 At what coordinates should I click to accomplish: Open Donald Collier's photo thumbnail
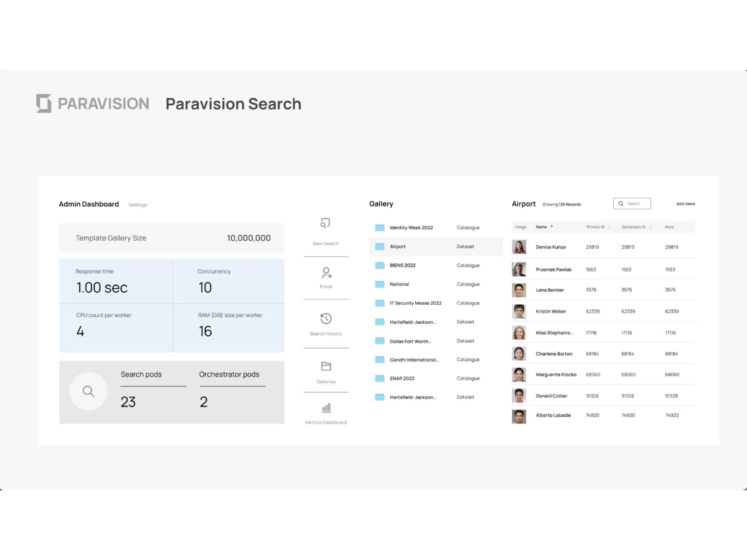coord(519,396)
